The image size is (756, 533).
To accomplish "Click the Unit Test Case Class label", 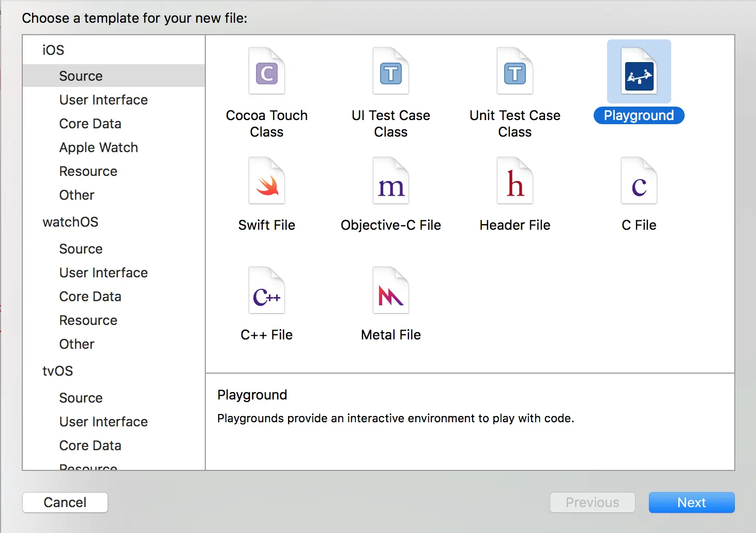I will point(515,124).
